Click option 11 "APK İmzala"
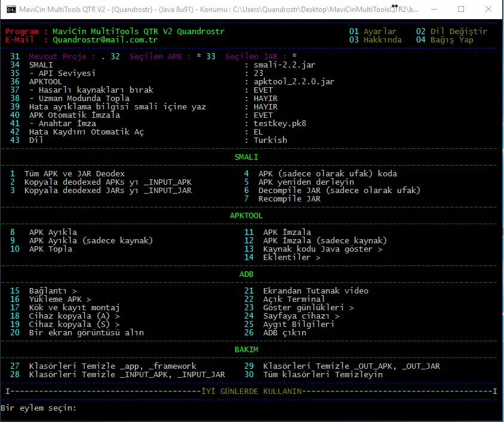504x422 pixels. 287,233
